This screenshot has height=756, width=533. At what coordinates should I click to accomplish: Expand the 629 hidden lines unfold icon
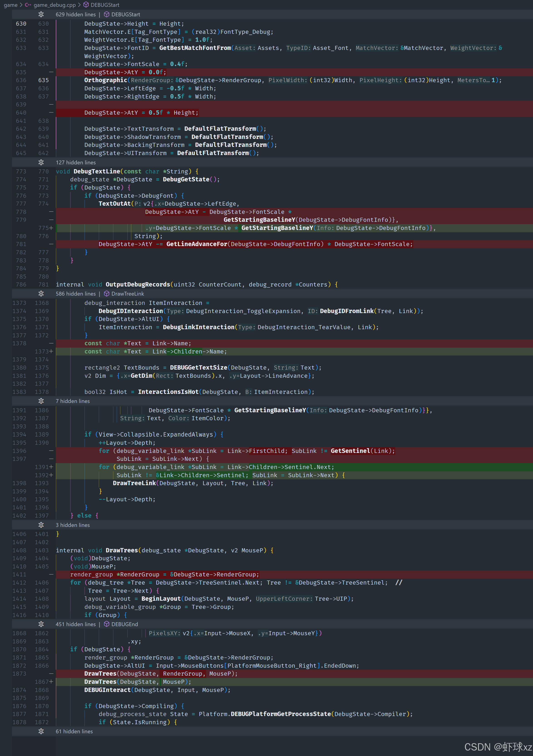click(x=41, y=15)
